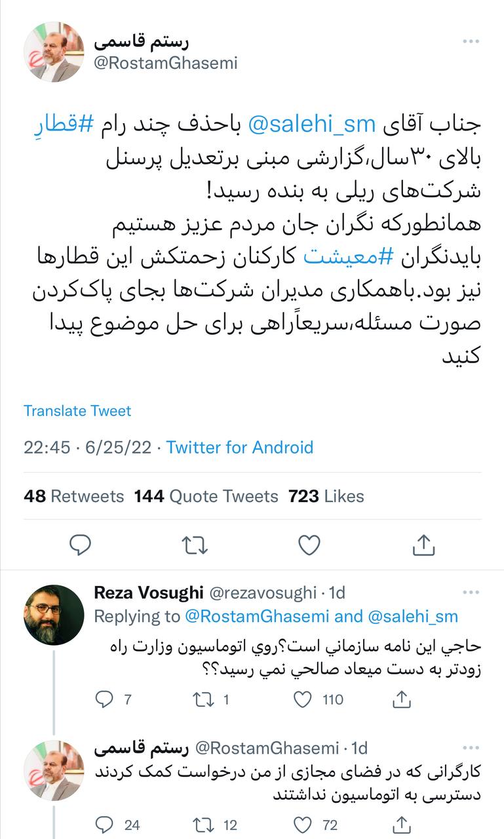The image size is (504, 839).
Task: Share the main tweet
Action: point(423,545)
